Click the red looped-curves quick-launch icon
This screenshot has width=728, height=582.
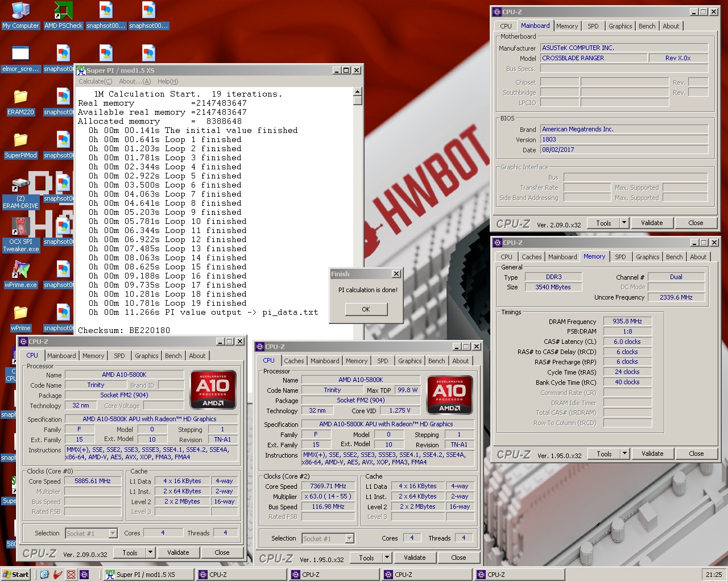[71, 575]
